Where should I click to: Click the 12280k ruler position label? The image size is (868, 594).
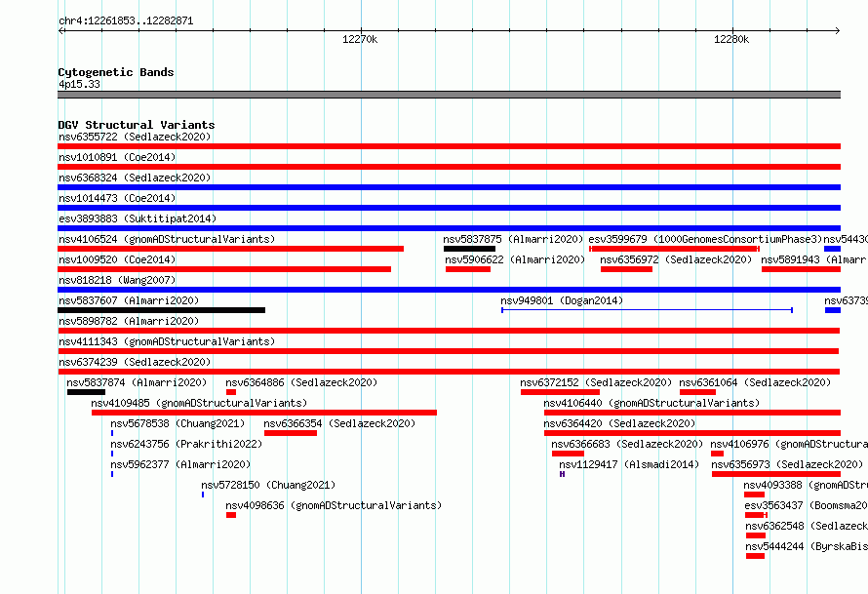pyautogui.click(x=731, y=39)
